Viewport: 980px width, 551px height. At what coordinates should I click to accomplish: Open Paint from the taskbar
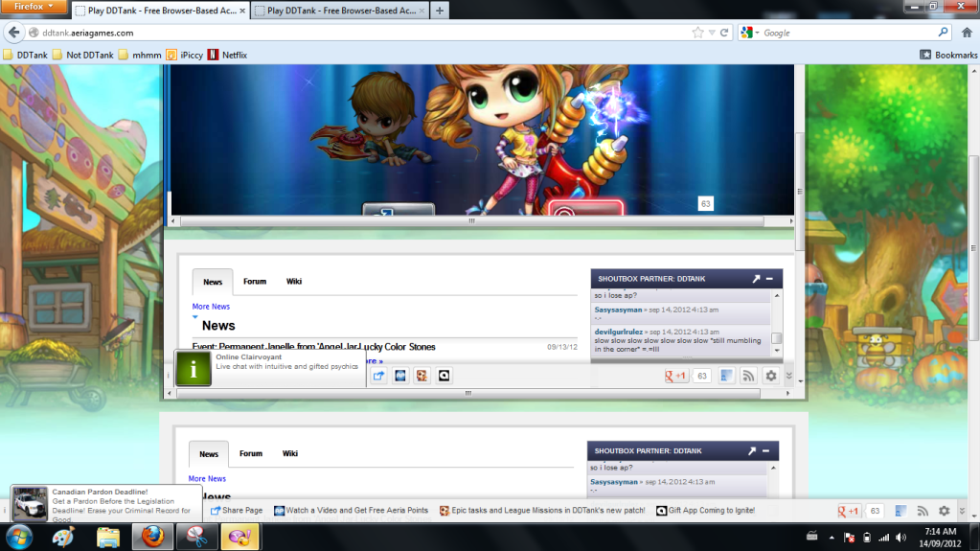[x=63, y=538]
